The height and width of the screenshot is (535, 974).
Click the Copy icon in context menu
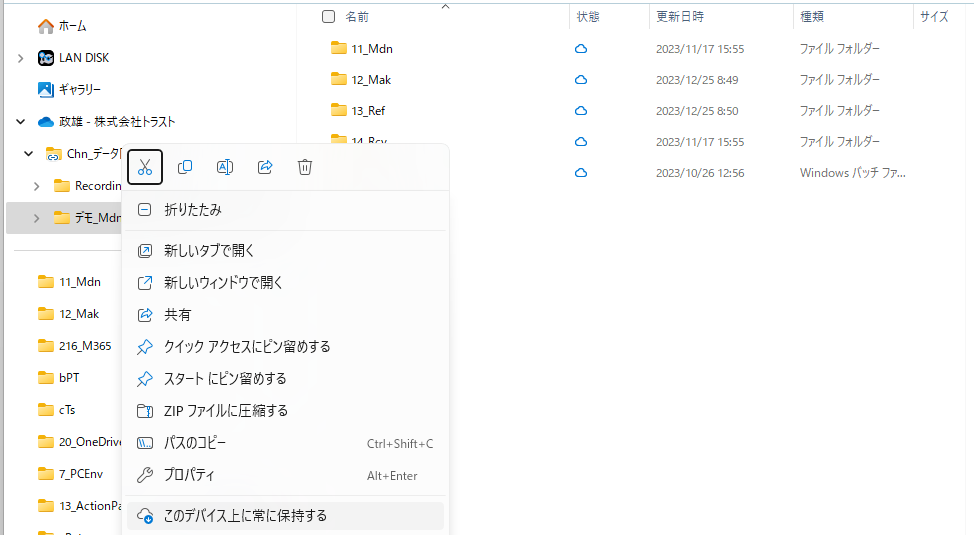tap(185, 167)
